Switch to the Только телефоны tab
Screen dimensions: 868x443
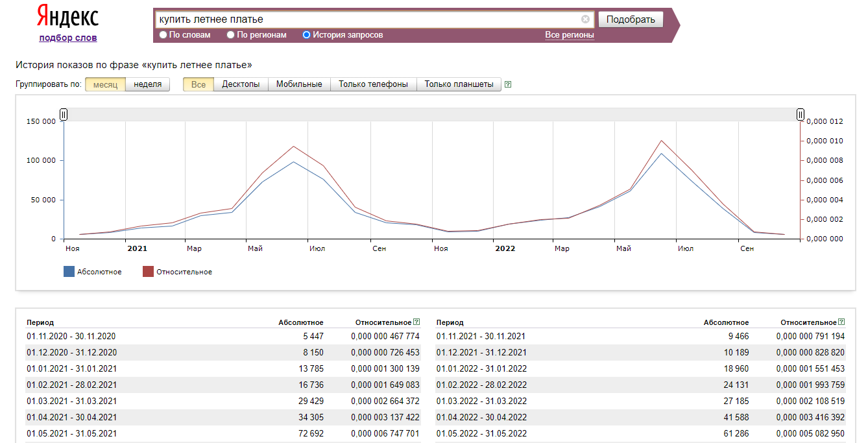[374, 84]
